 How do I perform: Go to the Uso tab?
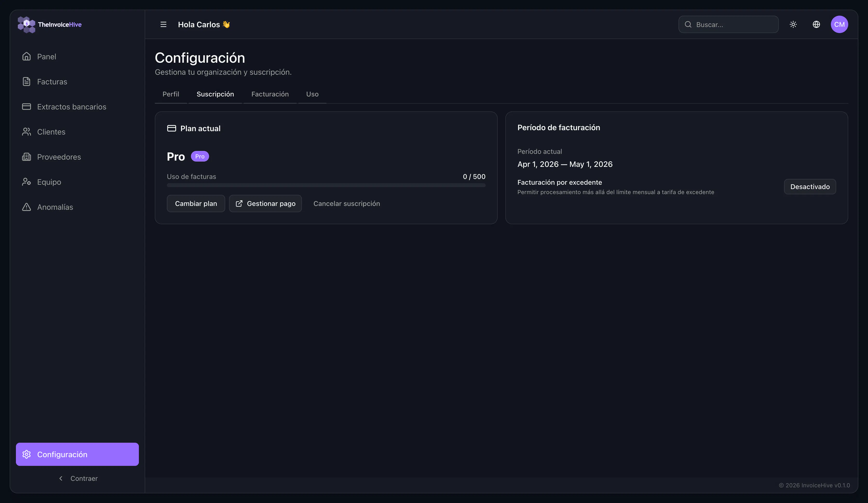point(312,94)
